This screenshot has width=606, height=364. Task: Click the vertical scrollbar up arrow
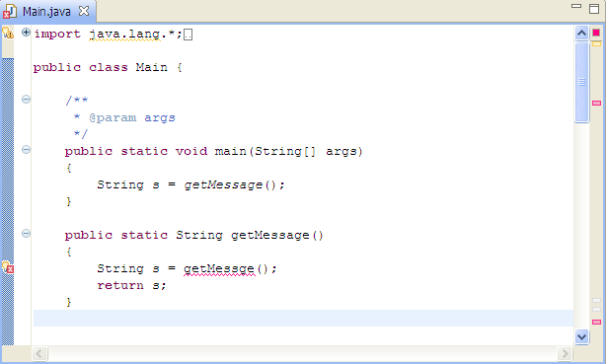(x=581, y=34)
